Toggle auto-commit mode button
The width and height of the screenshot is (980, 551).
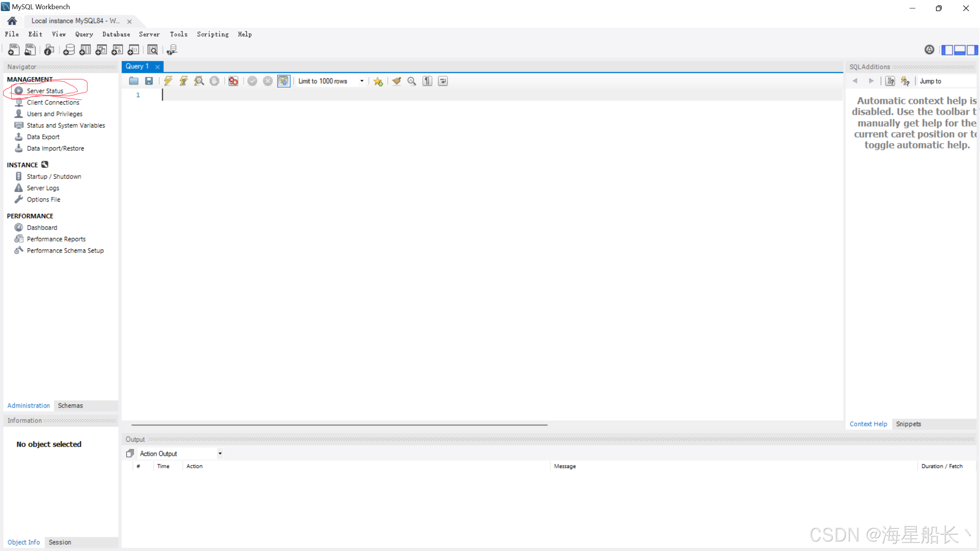(284, 81)
